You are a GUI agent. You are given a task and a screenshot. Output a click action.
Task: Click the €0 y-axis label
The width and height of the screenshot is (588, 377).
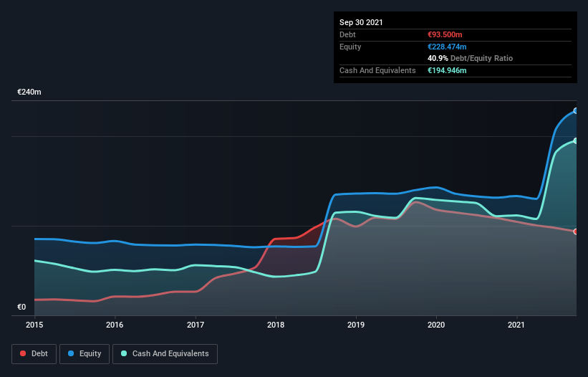coord(21,307)
